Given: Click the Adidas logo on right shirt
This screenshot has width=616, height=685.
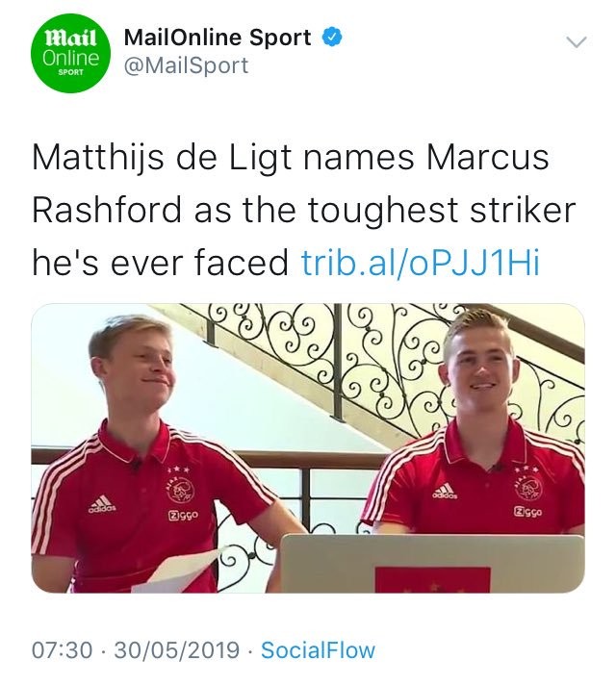Looking at the screenshot, I should tap(445, 491).
